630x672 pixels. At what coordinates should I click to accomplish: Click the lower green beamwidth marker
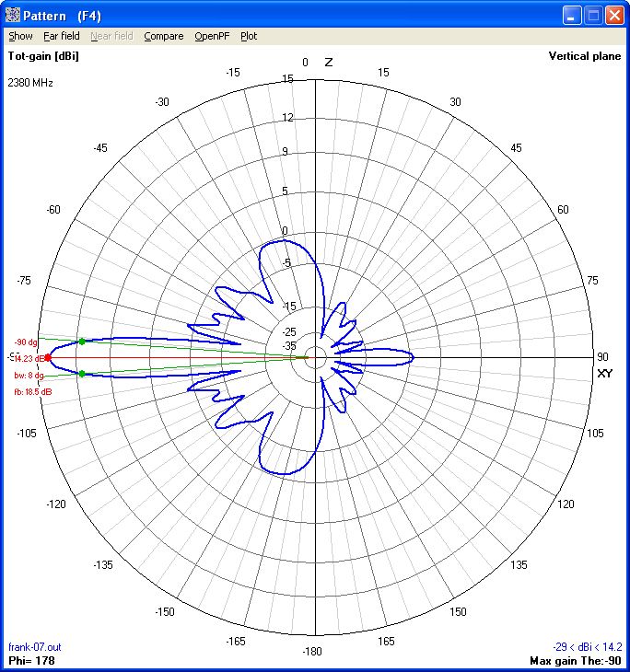pyautogui.click(x=82, y=373)
